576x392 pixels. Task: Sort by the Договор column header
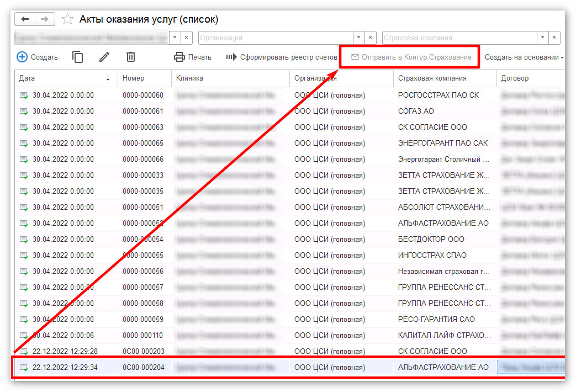[x=531, y=78]
